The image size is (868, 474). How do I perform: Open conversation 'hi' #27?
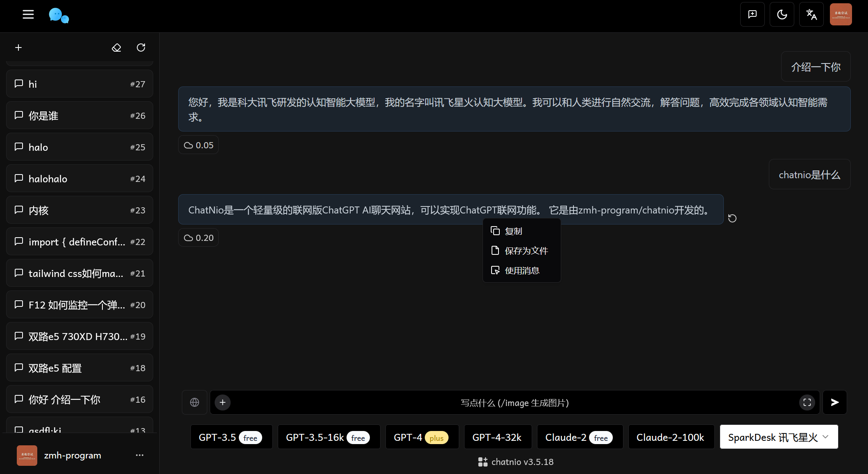79,84
